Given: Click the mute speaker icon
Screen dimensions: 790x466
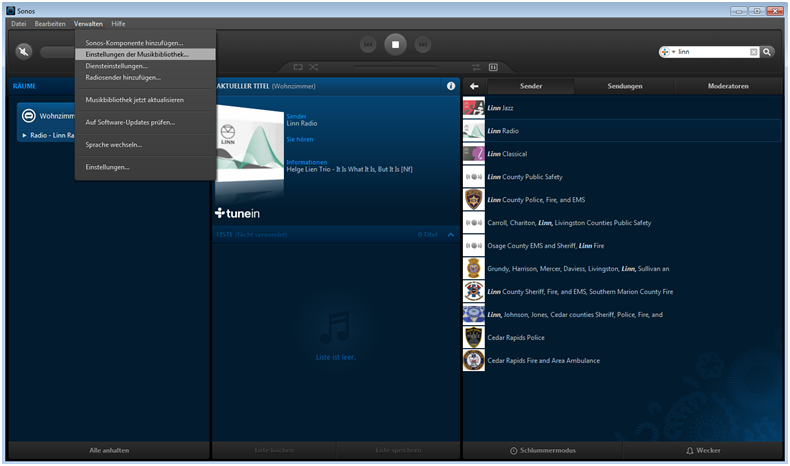Looking at the screenshot, I should (x=24, y=51).
